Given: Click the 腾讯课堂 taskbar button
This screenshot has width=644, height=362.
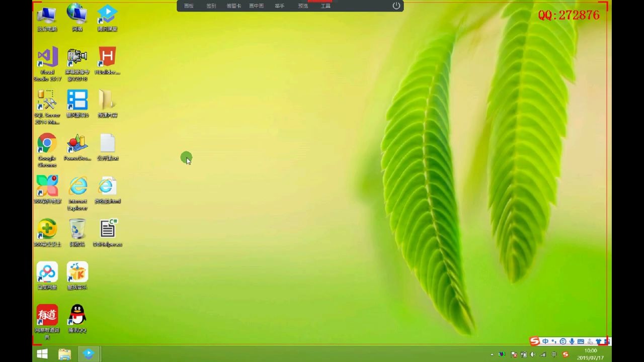Looking at the screenshot, I should [88, 354].
